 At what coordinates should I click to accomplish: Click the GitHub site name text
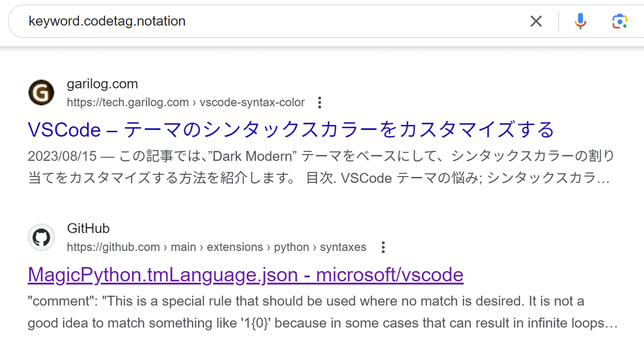point(89,228)
